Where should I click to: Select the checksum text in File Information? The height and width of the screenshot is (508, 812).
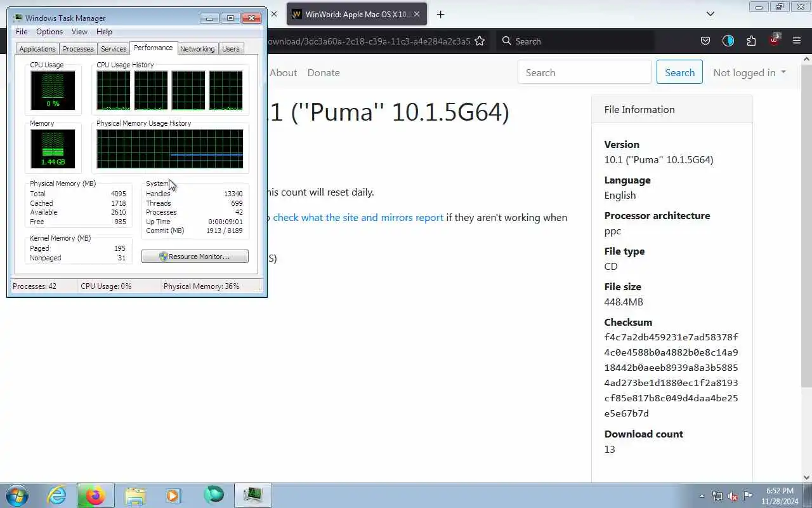click(x=671, y=375)
